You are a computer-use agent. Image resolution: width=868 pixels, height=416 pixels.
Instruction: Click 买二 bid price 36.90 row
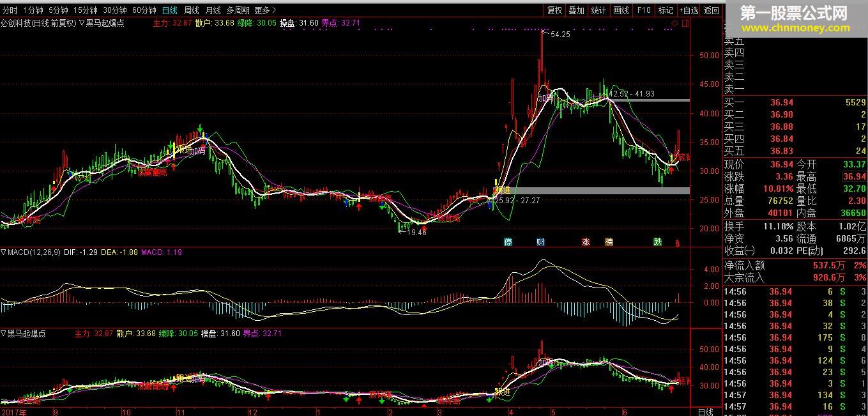pos(795,114)
